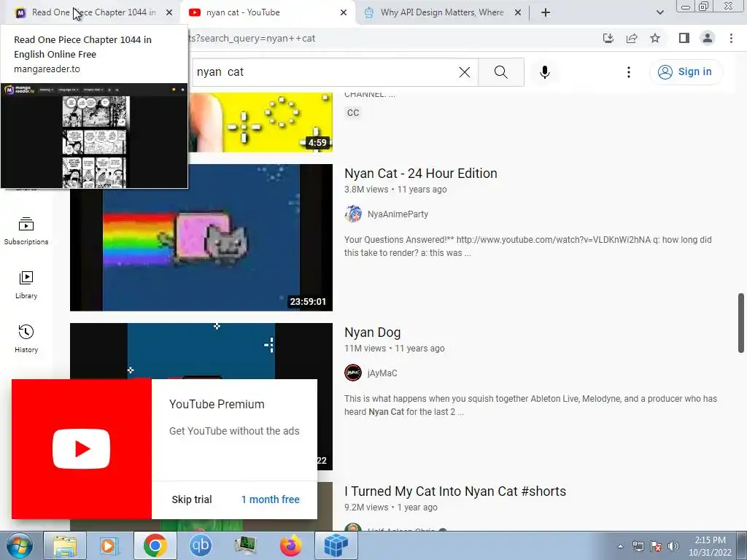
Task: Click the share page icon in the address bar
Action: tap(632, 38)
